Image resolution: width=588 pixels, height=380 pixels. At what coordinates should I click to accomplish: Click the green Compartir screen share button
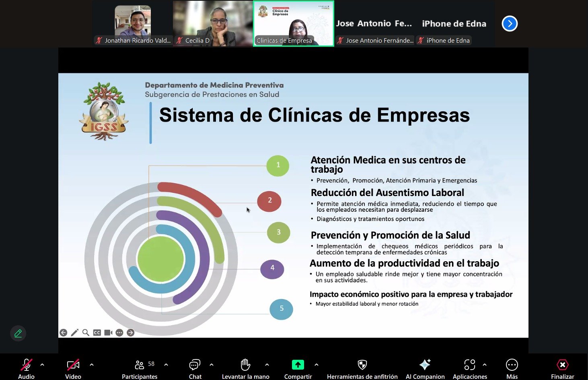click(298, 365)
